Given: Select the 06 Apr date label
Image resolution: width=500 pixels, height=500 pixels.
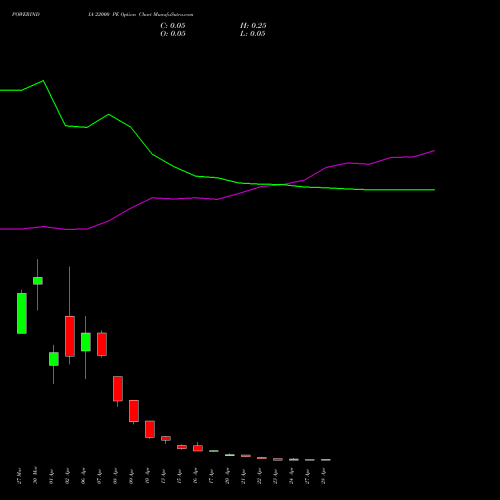Looking at the screenshot, I should coord(83,476).
